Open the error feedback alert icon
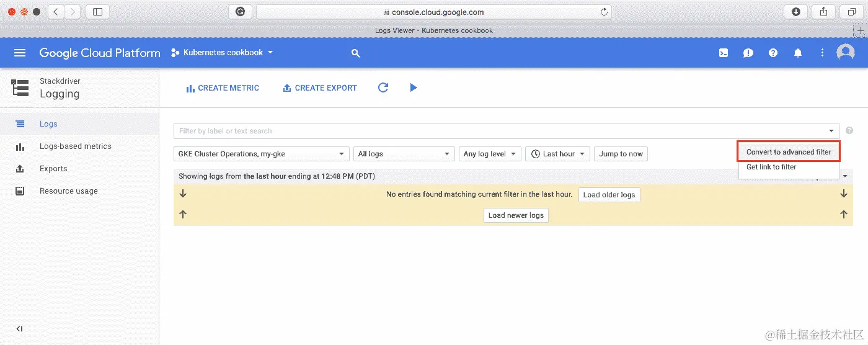The image size is (868, 345). (x=748, y=53)
